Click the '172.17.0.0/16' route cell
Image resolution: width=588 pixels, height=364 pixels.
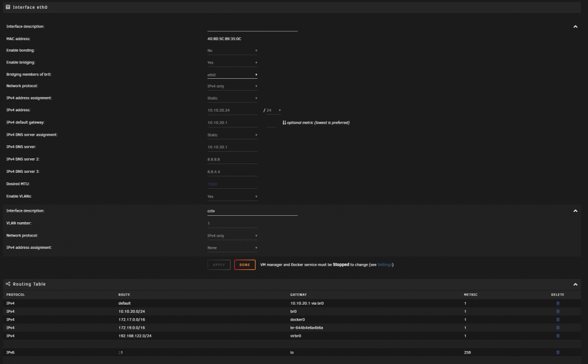132,320
